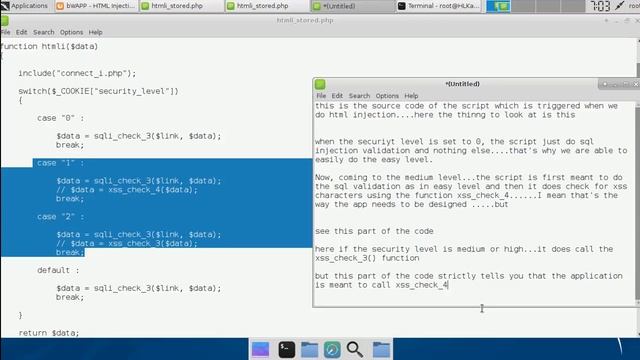Open Search menu in the *(Untitled) window
The height and width of the screenshot is (360, 640).
359,96
